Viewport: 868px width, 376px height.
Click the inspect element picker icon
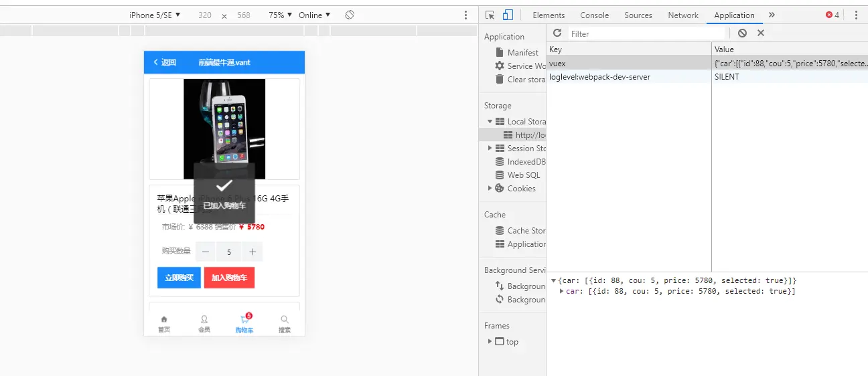(490, 15)
